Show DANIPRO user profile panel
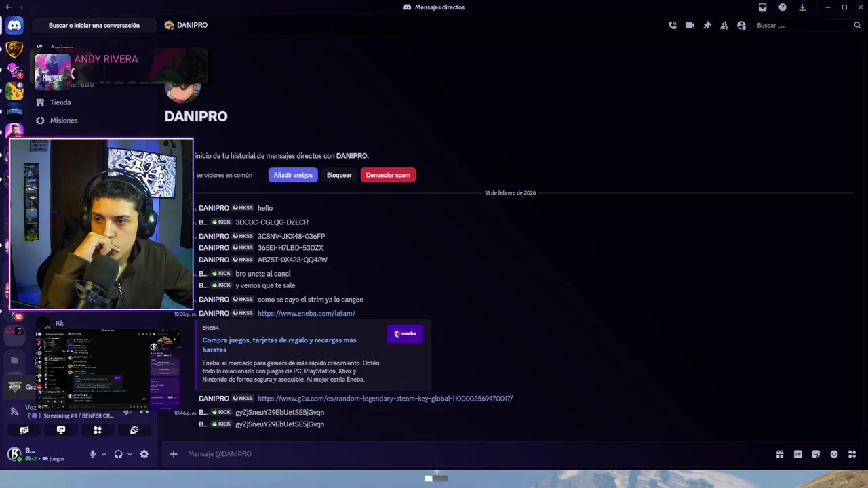 click(x=741, y=25)
